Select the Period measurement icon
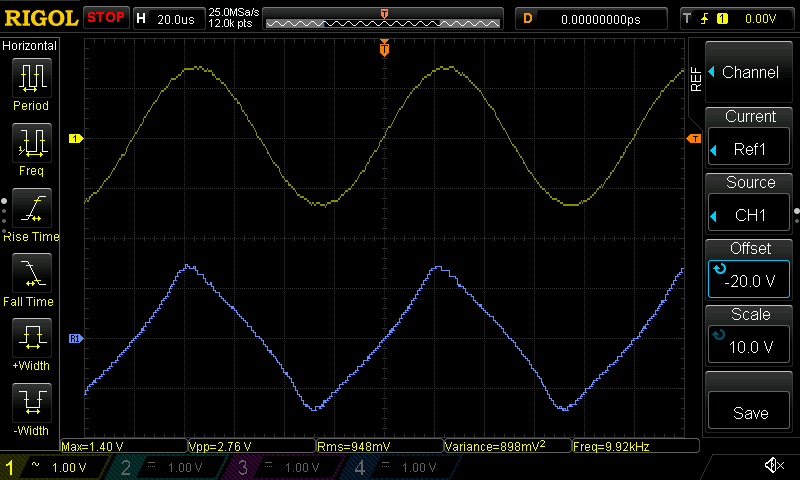 [x=31, y=78]
